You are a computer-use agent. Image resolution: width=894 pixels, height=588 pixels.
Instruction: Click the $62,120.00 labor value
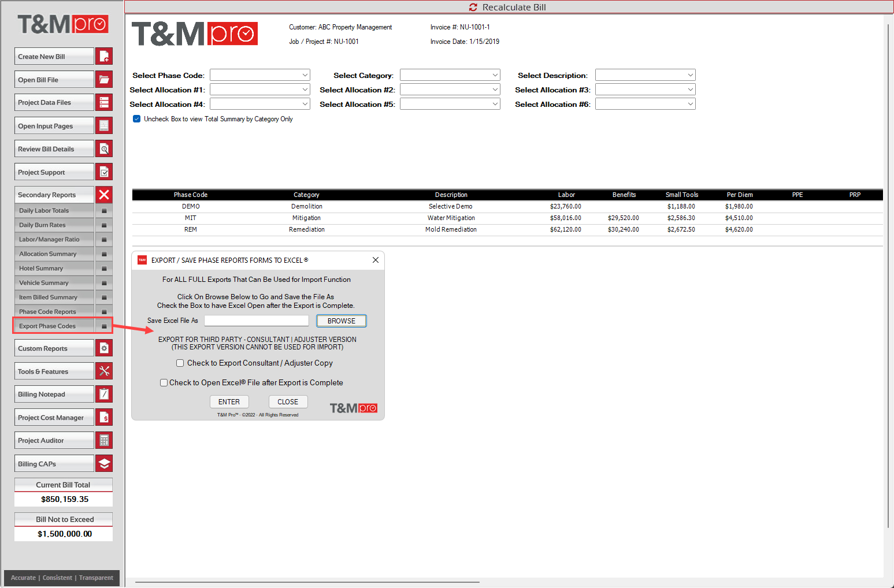pyautogui.click(x=566, y=229)
